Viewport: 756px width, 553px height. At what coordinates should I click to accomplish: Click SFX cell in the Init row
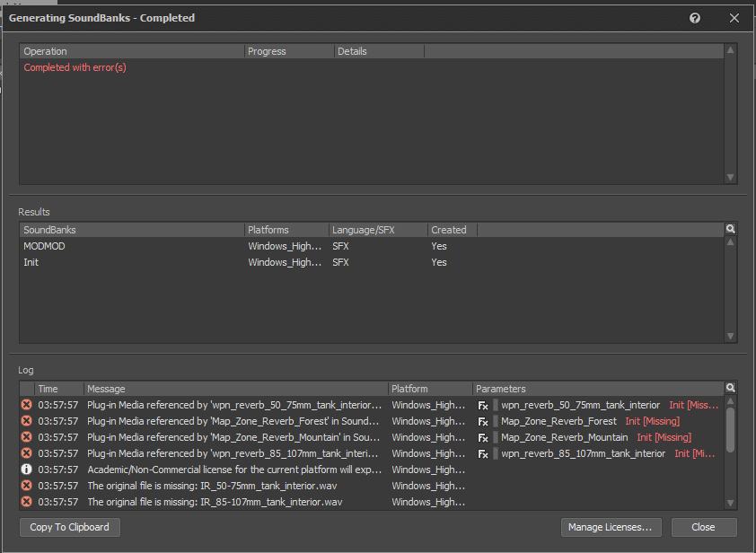coord(340,262)
